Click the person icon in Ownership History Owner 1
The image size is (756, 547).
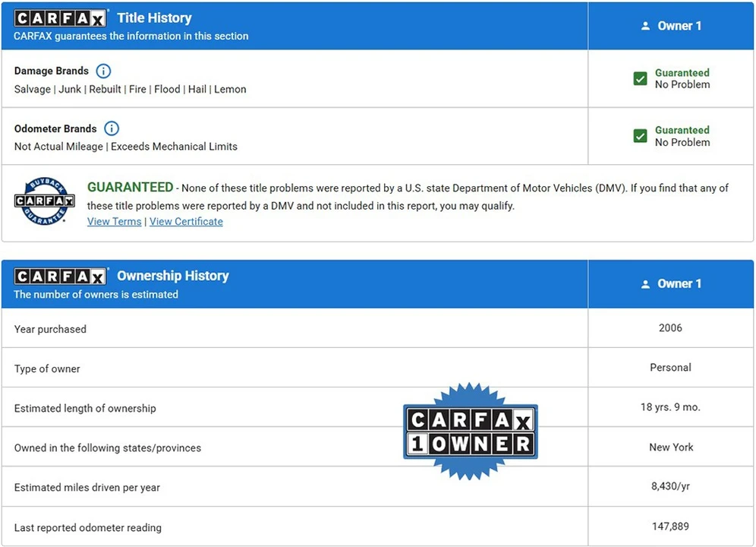tap(646, 284)
